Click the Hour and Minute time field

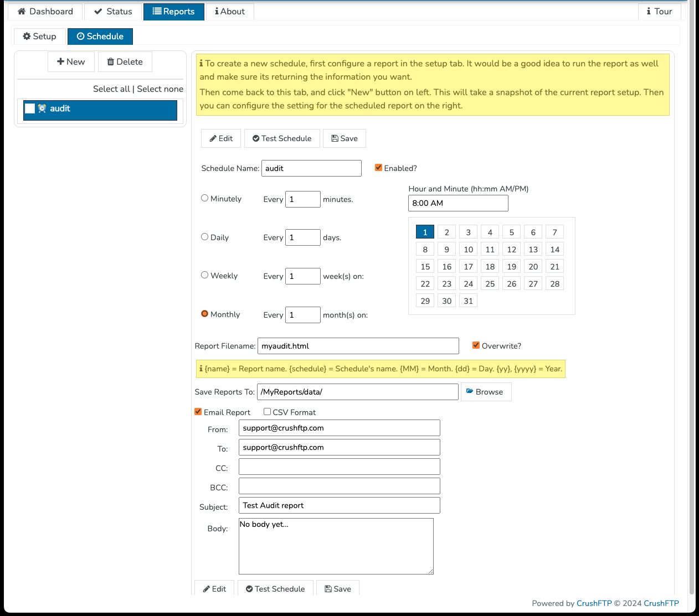[458, 203]
